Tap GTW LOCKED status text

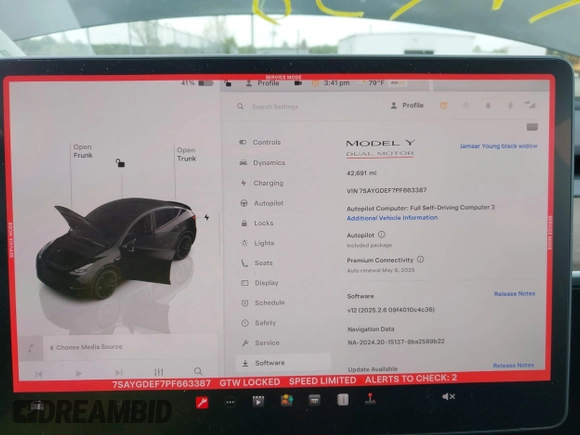coord(250,382)
